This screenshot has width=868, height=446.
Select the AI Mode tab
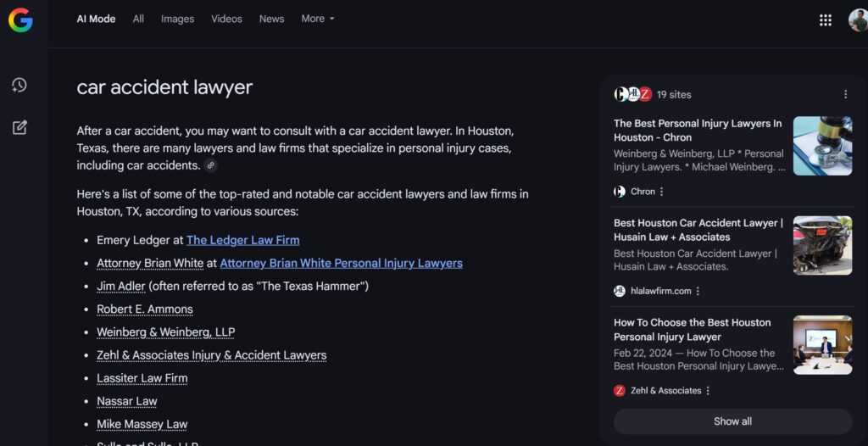[x=96, y=19]
